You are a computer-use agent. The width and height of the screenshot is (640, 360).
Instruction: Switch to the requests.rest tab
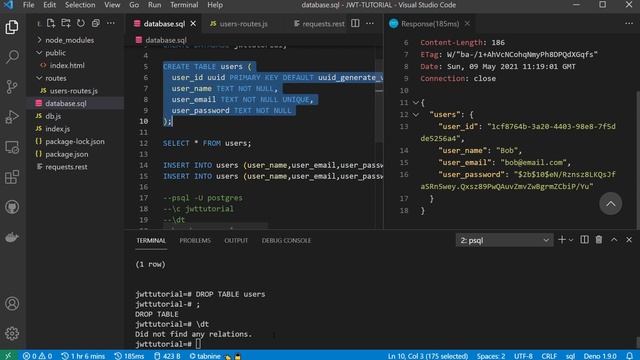tap(319, 24)
